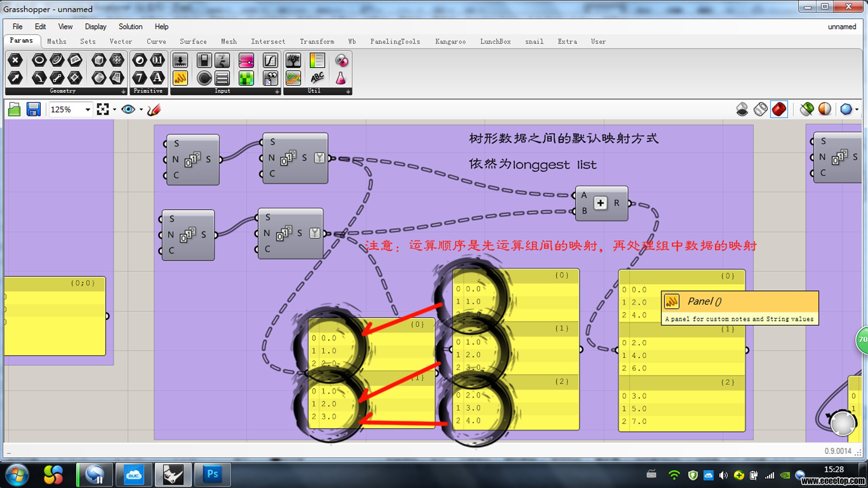Pick the pink Gradient input icon
Viewport: 868px width, 488px height.
click(x=246, y=60)
